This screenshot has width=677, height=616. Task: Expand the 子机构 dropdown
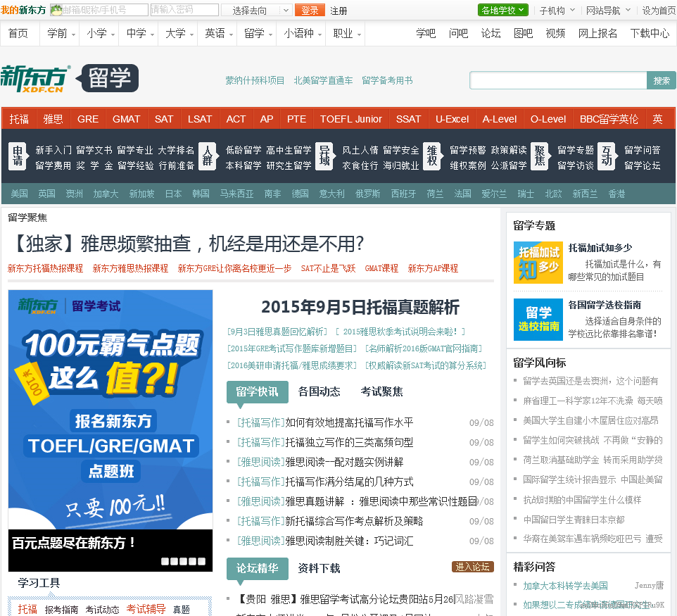tap(557, 11)
